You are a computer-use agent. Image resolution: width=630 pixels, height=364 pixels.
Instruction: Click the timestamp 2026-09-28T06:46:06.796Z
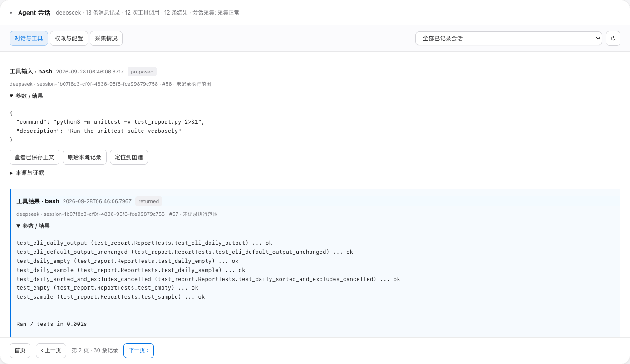click(97, 201)
